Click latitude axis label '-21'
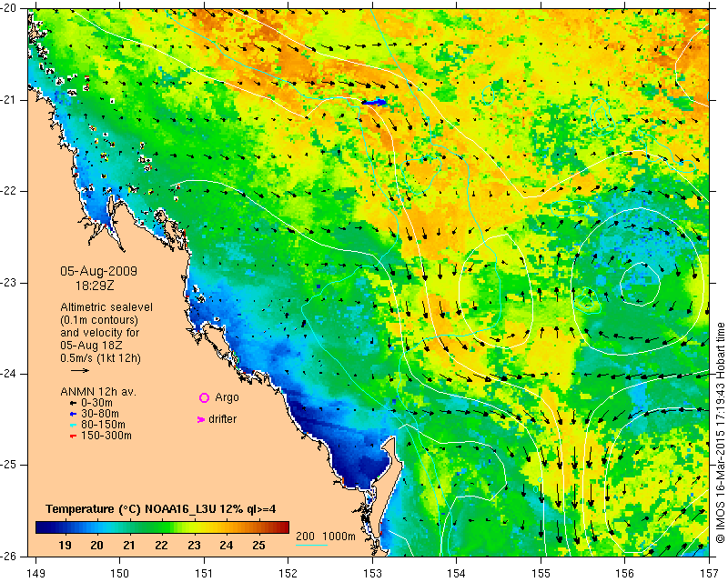This screenshot has height=582, width=728. pyautogui.click(x=8, y=100)
